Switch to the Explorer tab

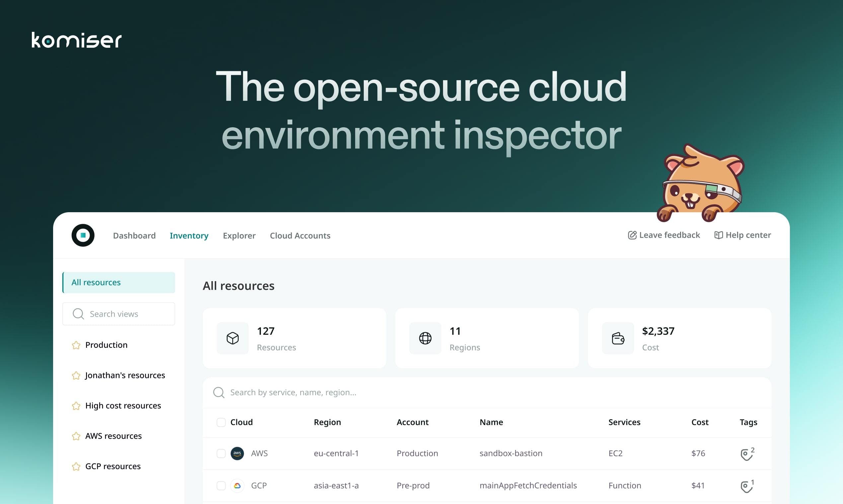(239, 235)
